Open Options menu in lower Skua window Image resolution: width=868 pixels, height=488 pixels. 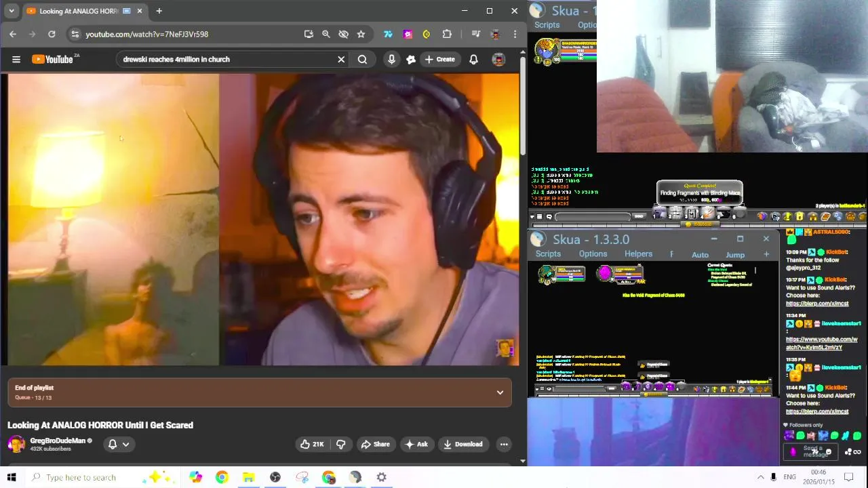593,254
